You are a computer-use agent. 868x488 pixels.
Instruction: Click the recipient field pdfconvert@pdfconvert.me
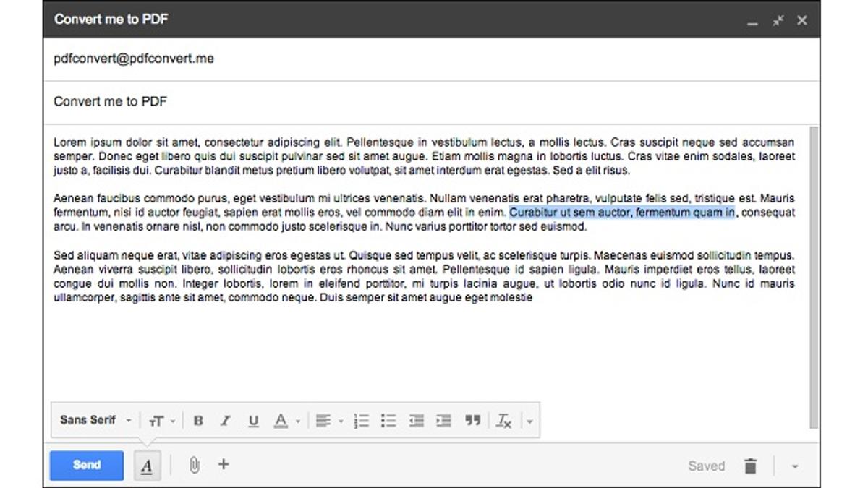(134, 59)
